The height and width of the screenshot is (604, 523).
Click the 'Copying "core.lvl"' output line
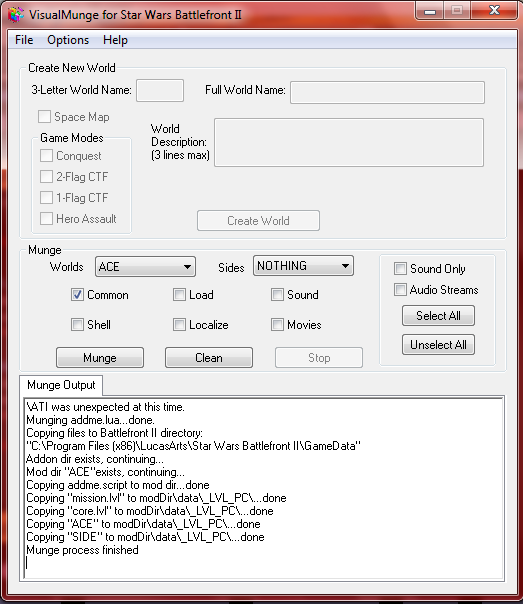coord(150,511)
